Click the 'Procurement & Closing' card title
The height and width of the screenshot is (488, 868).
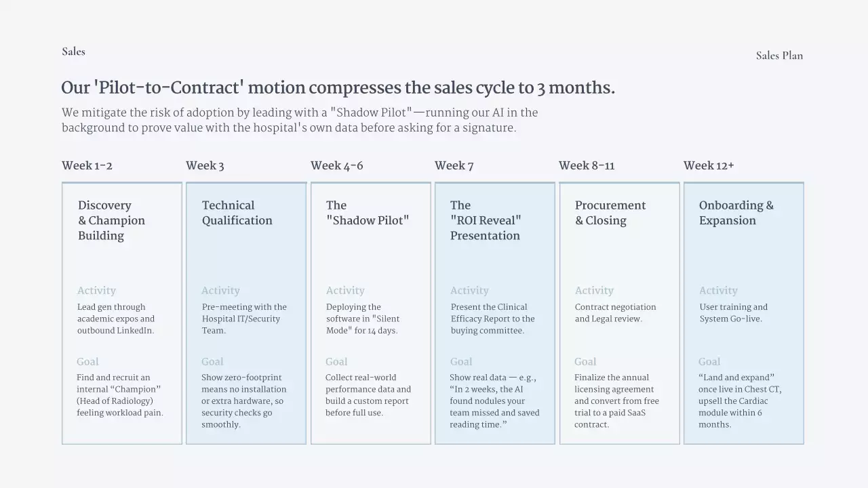(x=610, y=213)
